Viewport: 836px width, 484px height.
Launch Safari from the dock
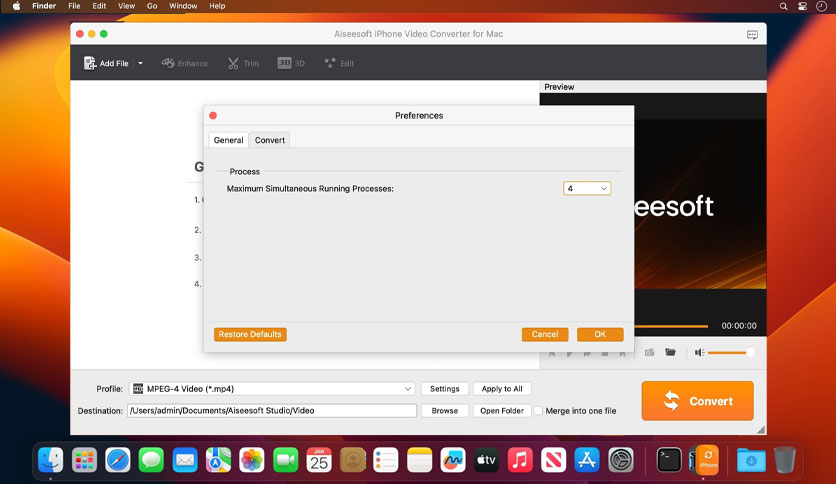[x=118, y=459]
